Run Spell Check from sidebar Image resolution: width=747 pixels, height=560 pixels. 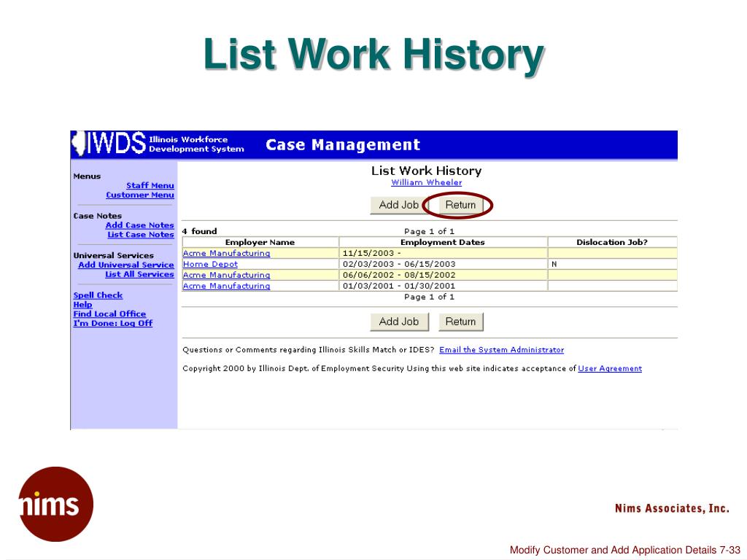pyautogui.click(x=98, y=295)
